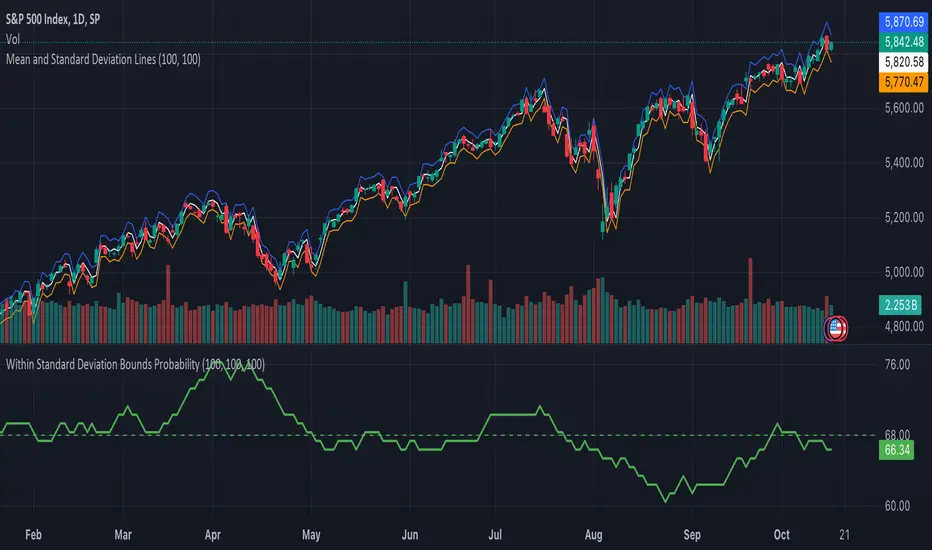This screenshot has width=932, height=550.
Task: Click the green 5,842.48 price label
Action: coord(903,42)
